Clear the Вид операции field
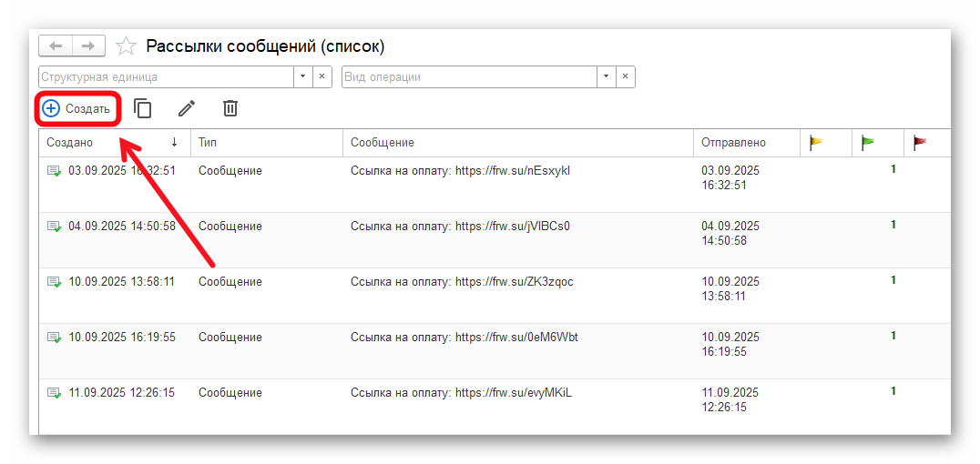The width and height of the screenshot is (980, 464). coord(625,77)
